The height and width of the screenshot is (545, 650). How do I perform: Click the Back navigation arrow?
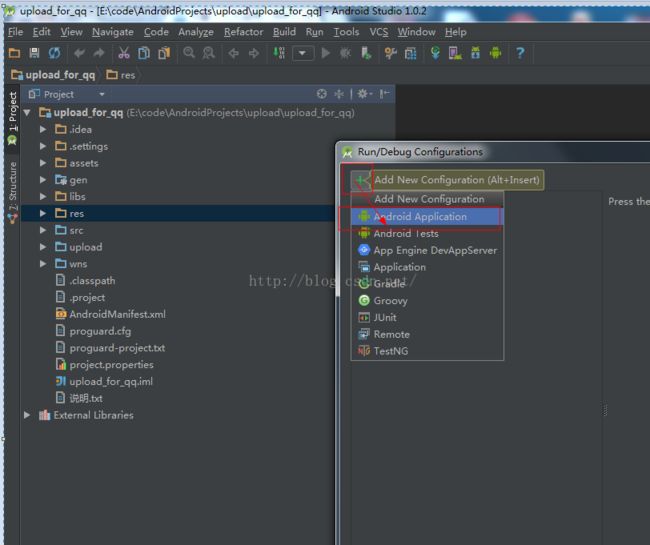tap(234, 53)
